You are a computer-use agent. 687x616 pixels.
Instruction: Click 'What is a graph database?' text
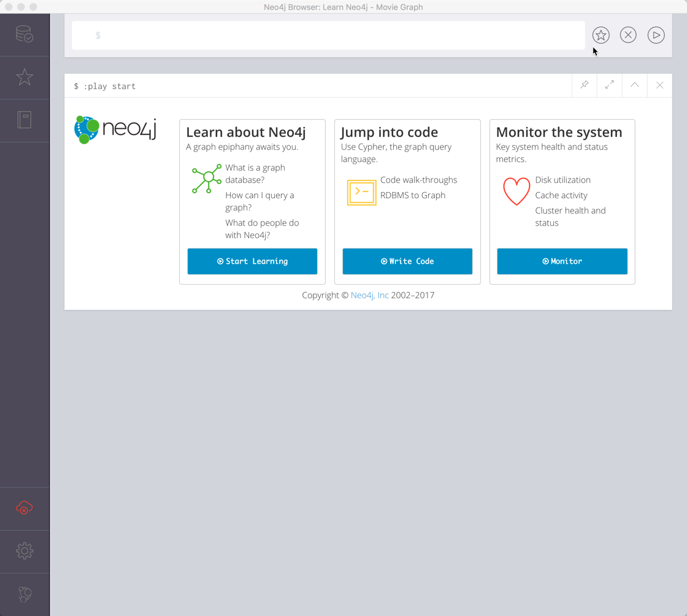pyautogui.click(x=255, y=174)
